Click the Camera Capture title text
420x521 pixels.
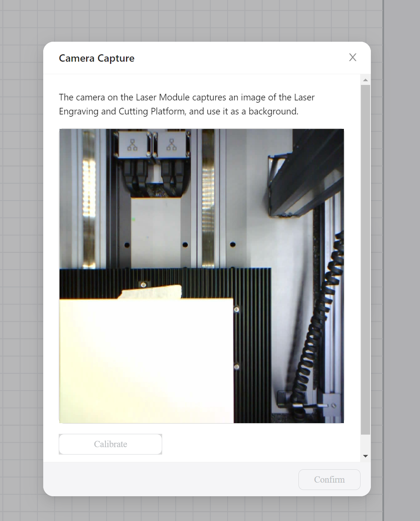click(96, 58)
